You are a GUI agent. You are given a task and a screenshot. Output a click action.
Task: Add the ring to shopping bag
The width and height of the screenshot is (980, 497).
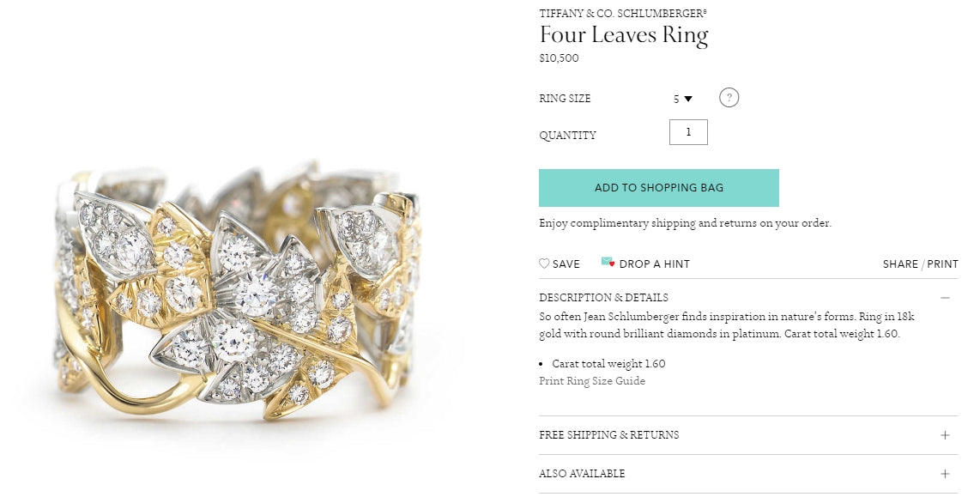[658, 188]
